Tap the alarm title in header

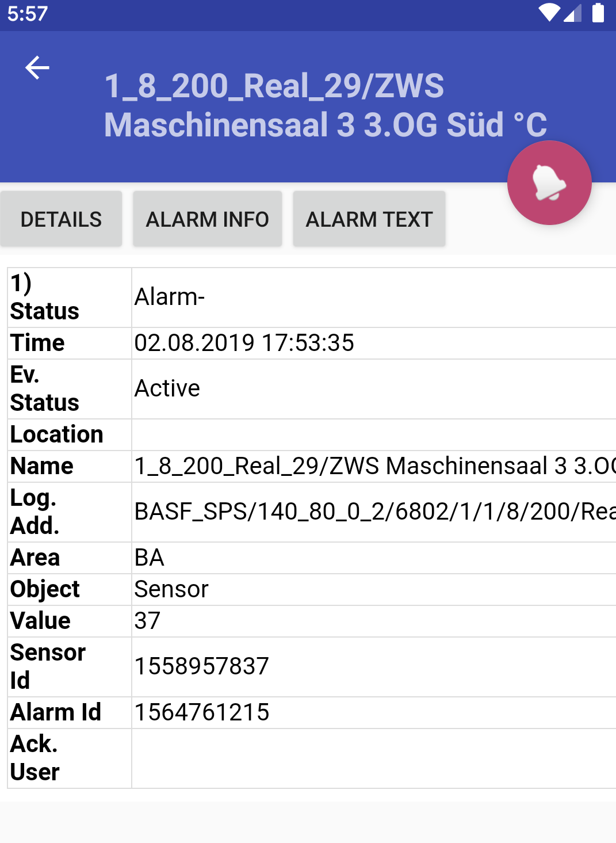pyautogui.click(x=326, y=105)
